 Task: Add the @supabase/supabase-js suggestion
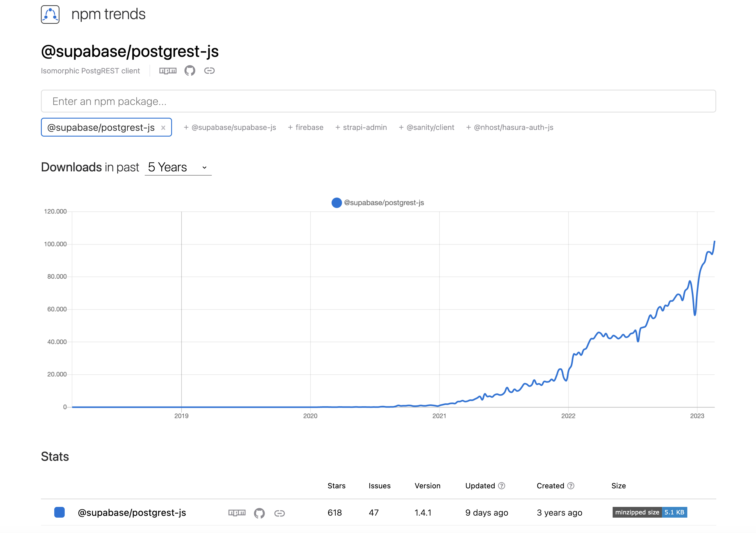click(230, 127)
